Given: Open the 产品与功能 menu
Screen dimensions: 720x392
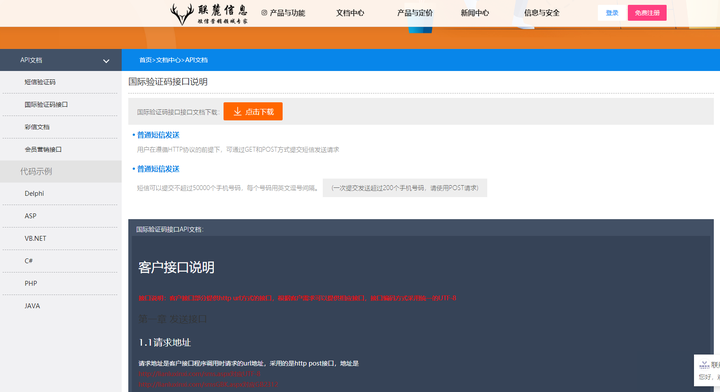Looking at the screenshot, I should pyautogui.click(x=287, y=13).
